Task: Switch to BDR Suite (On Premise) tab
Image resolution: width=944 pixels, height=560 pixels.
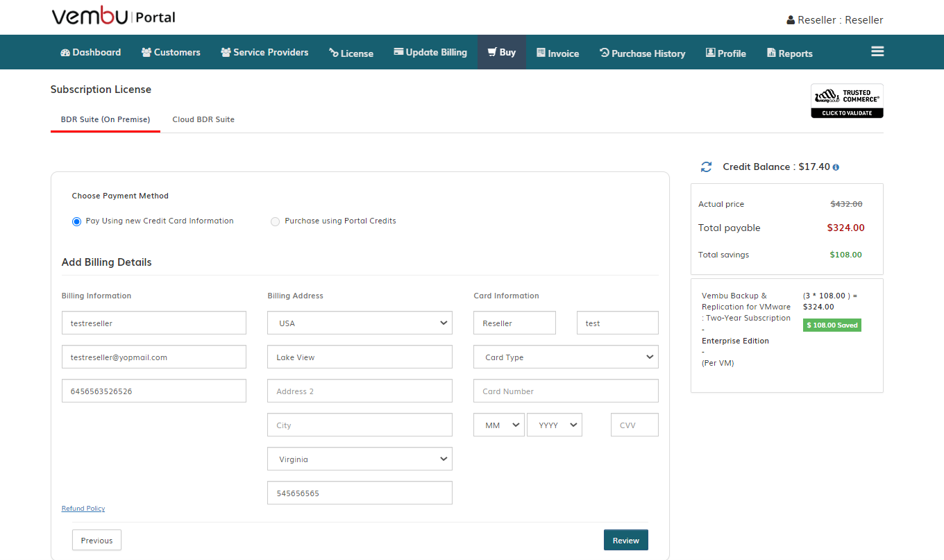Action: pos(106,119)
